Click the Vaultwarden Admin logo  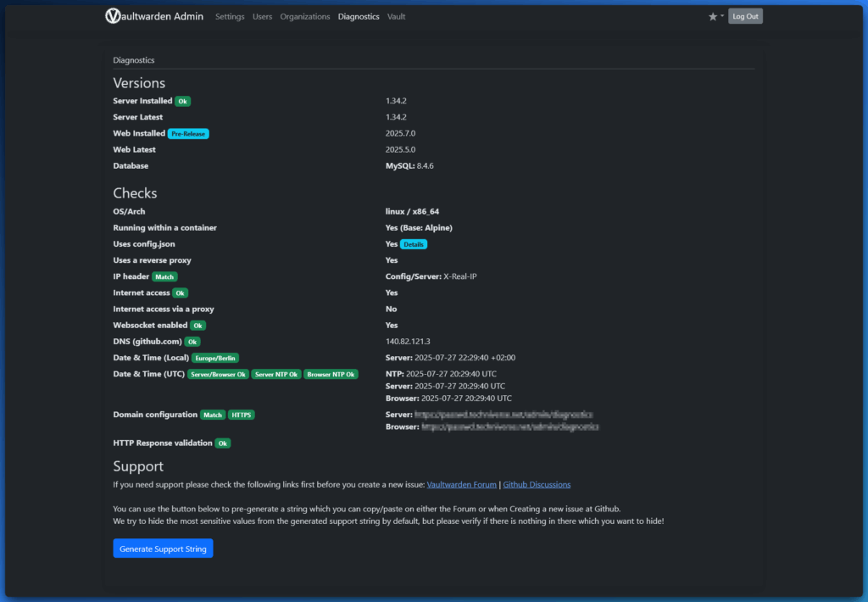[154, 16]
